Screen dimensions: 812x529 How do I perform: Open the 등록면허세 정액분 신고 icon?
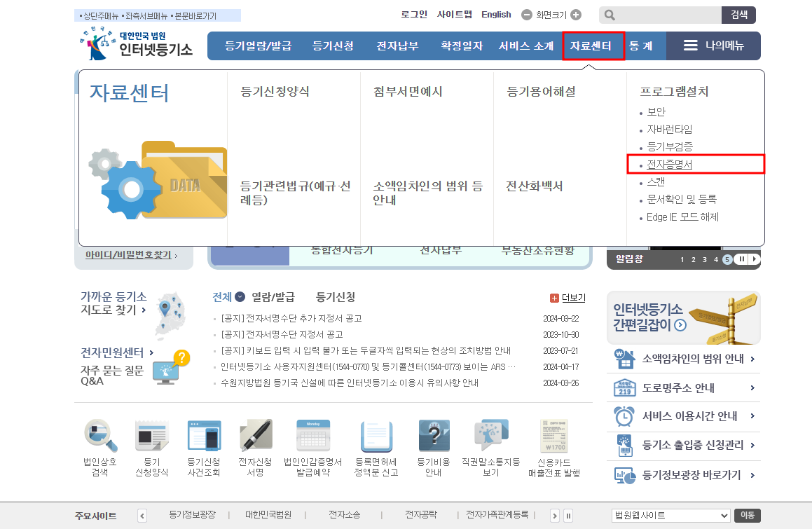(x=376, y=435)
